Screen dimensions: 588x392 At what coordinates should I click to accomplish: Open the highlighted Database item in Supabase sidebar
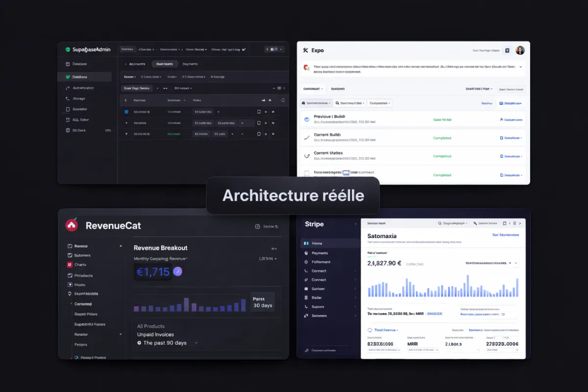tap(85, 77)
